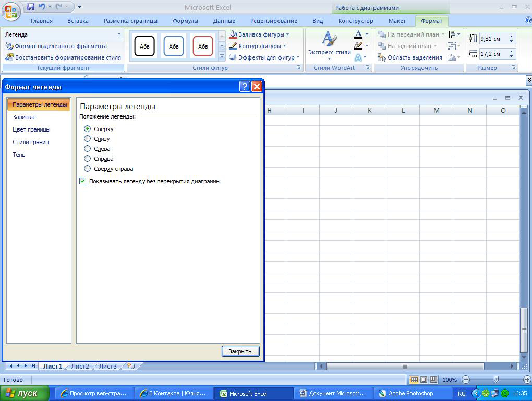Open the Selection Pane (Область выделения)

[x=410, y=57]
